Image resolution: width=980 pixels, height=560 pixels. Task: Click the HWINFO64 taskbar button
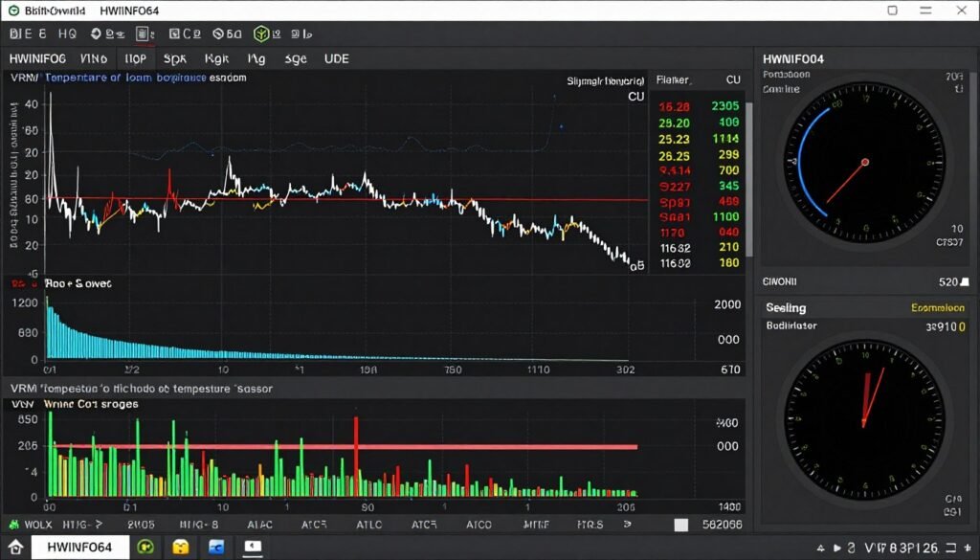coord(80,548)
